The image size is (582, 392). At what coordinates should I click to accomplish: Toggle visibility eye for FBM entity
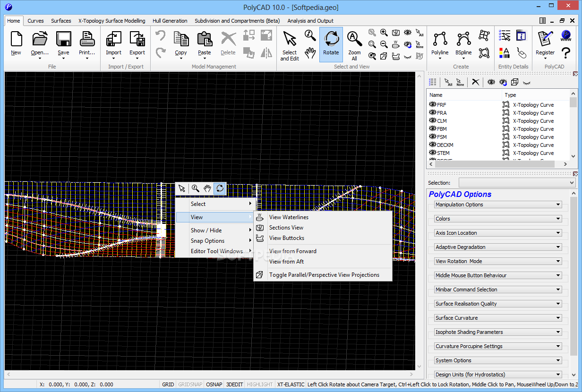432,129
